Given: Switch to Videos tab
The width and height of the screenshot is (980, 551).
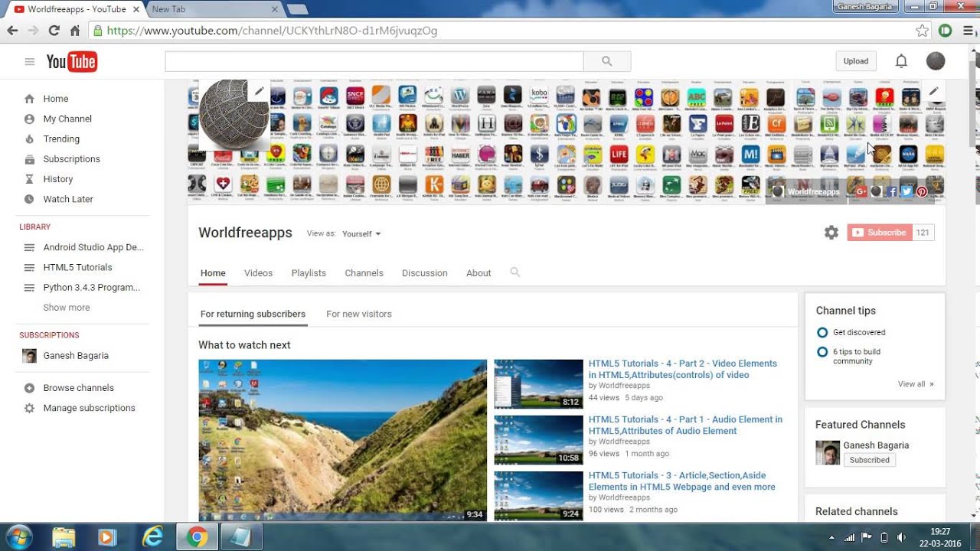Looking at the screenshot, I should 258,273.
